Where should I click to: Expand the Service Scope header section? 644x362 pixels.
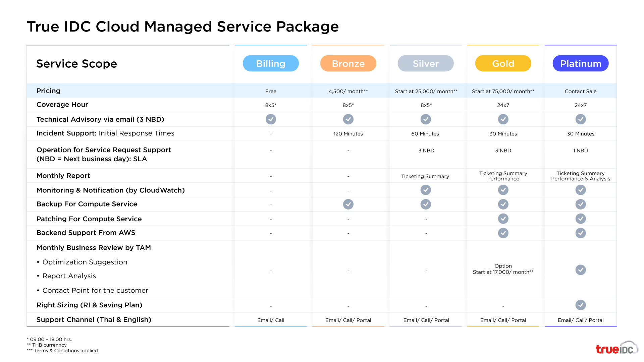pyautogui.click(x=76, y=64)
